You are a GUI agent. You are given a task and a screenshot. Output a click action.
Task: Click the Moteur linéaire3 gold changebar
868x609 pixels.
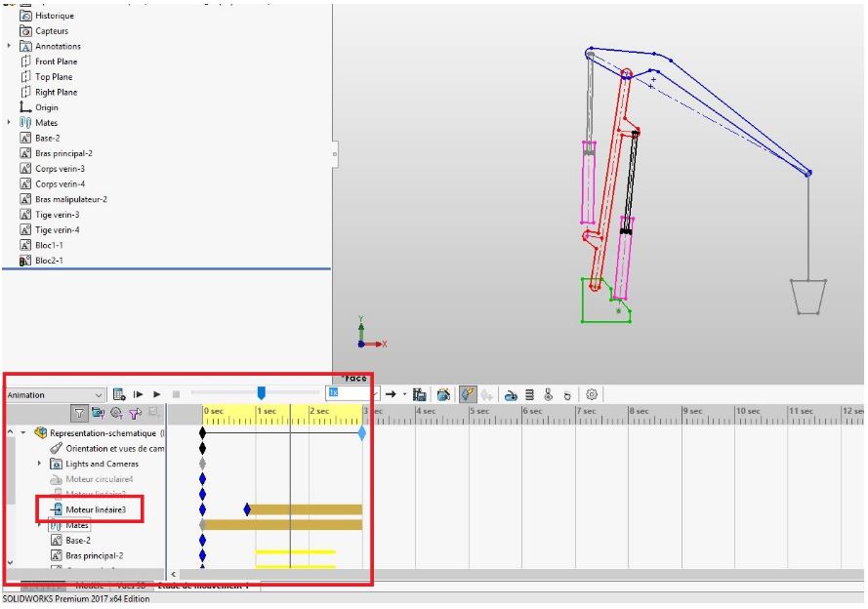[307, 509]
